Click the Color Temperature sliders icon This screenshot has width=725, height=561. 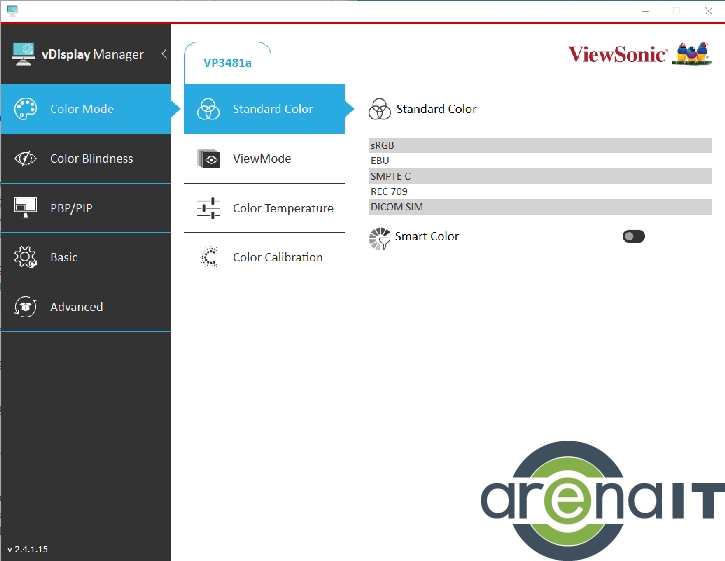[x=209, y=208]
